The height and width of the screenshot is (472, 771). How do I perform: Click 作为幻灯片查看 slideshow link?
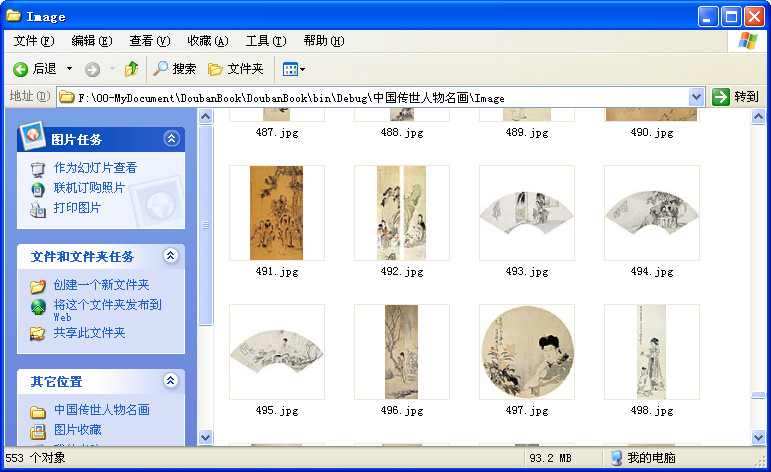(95, 168)
